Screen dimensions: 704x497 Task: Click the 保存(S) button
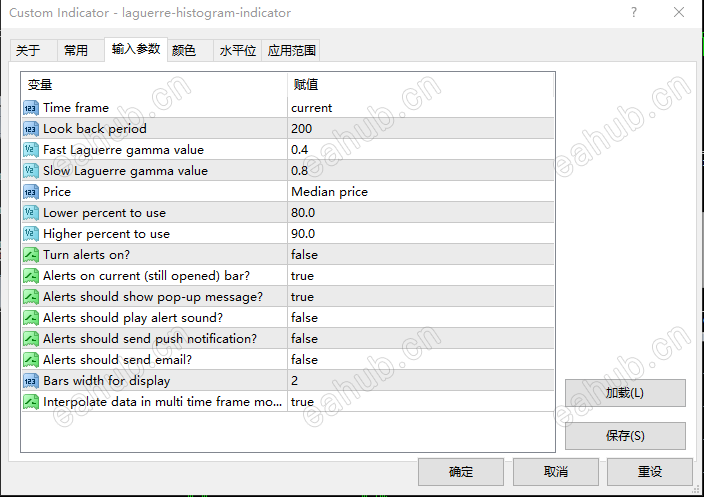(625, 435)
